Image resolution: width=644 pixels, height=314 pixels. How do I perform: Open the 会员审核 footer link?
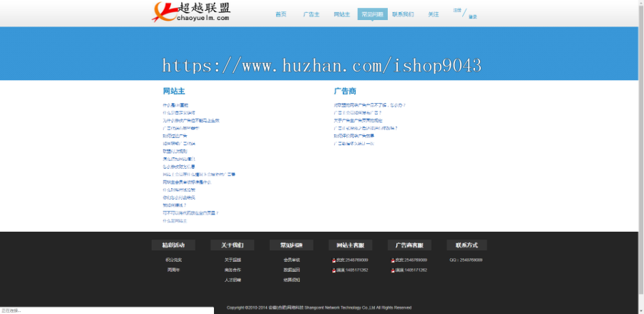[x=292, y=260]
